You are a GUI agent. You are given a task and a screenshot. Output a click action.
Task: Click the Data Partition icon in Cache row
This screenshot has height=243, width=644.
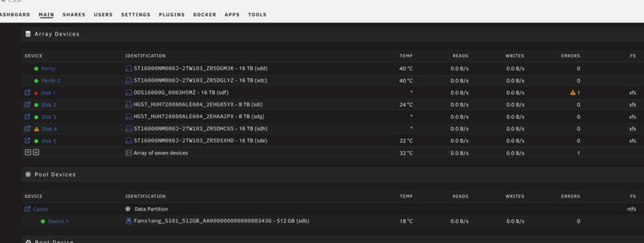tap(128, 208)
